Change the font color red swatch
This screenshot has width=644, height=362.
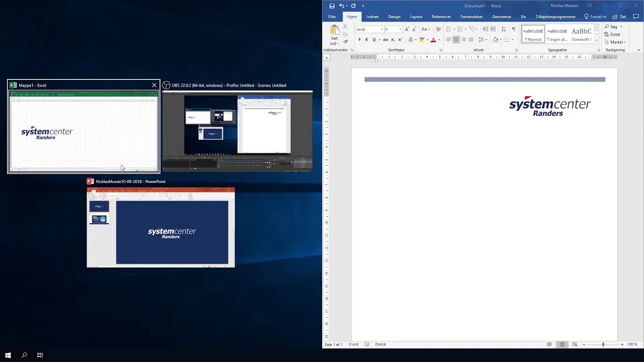(x=433, y=40)
